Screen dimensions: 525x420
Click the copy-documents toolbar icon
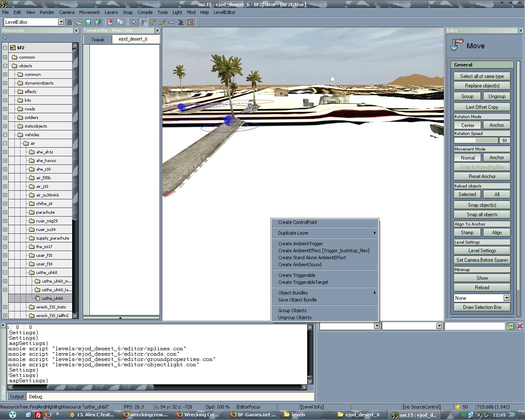pyautogui.click(x=121, y=22)
